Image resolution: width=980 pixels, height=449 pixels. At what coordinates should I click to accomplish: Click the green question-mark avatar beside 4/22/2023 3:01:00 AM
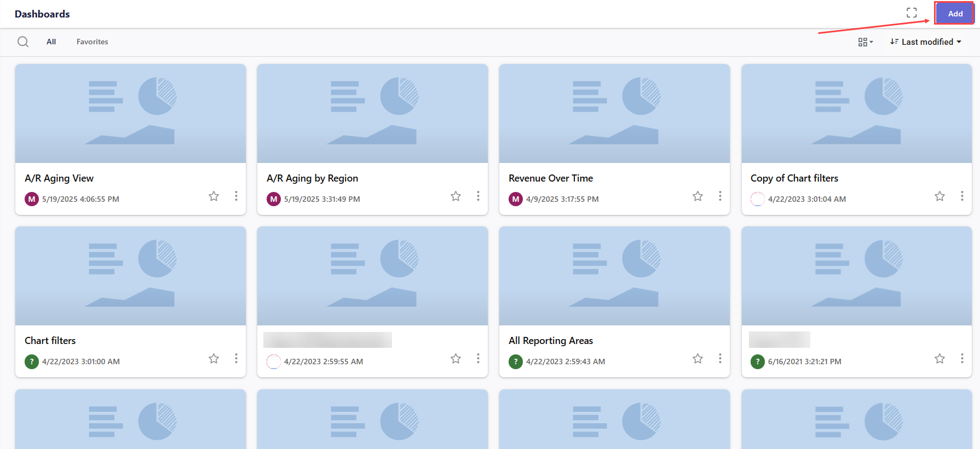click(32, 361)
